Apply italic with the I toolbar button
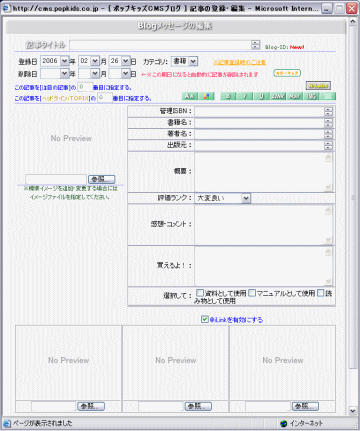 [x=245, y=96]
